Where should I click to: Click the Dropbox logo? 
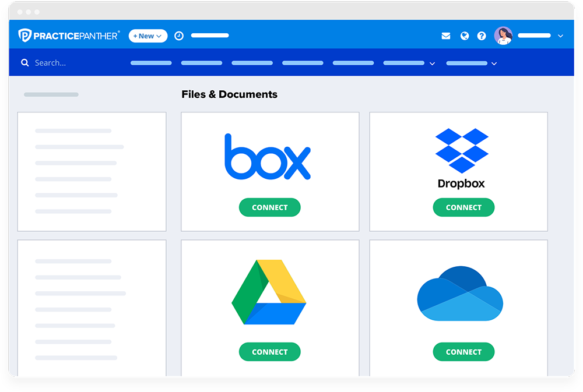coord(461,158)
